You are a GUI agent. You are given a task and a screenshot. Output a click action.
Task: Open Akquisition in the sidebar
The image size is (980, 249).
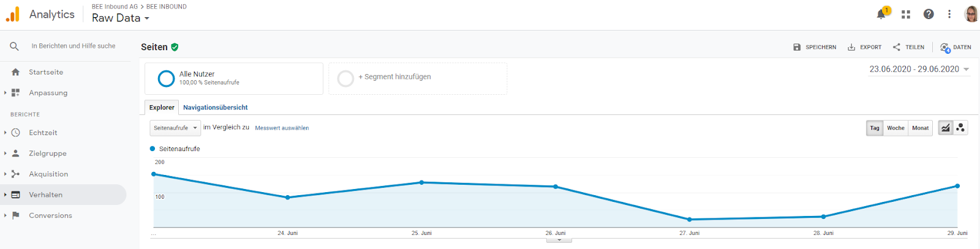pyautogui.click(x=48, y=174)
